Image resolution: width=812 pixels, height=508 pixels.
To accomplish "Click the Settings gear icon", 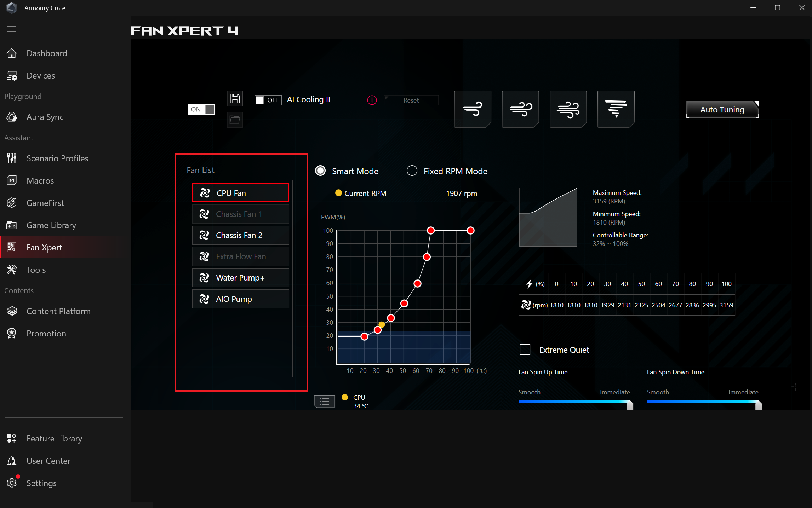I will point(12,483).
